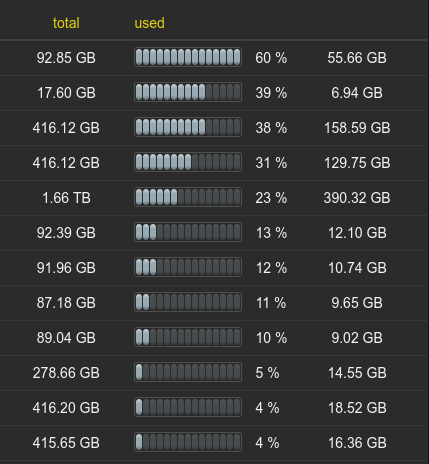Select the 89.04 GB total entry
The width and height of the screenshot is (429, 464).
pyautogui.click(x=66, y=338)
